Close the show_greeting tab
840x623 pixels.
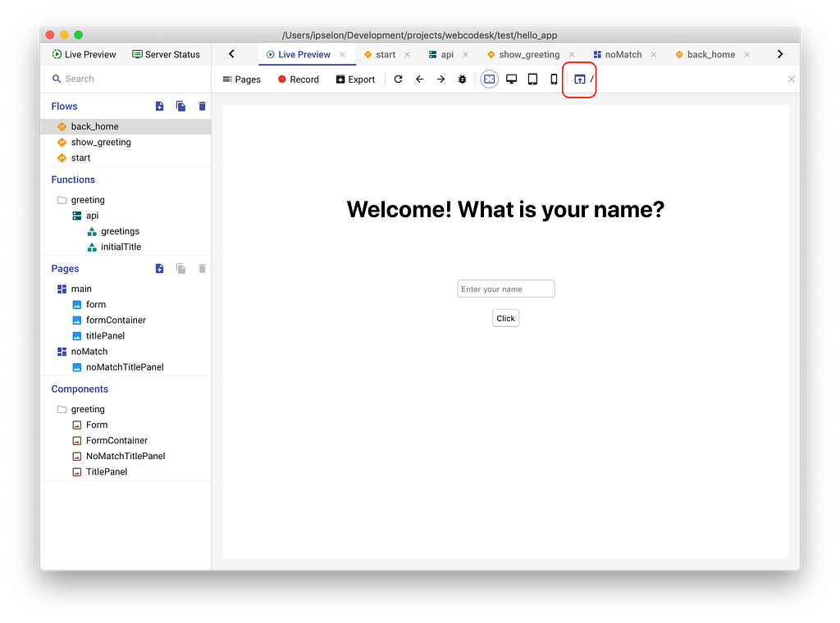coord(572,55)
